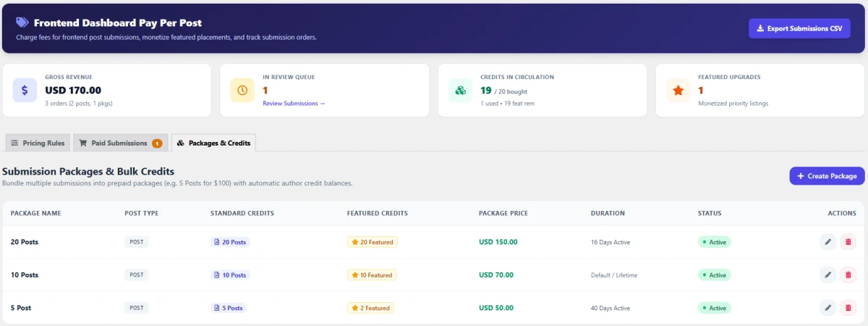Click the Active status of 20 Posts package
This screenshot has height=326, width=868.
tap(715, 242)
